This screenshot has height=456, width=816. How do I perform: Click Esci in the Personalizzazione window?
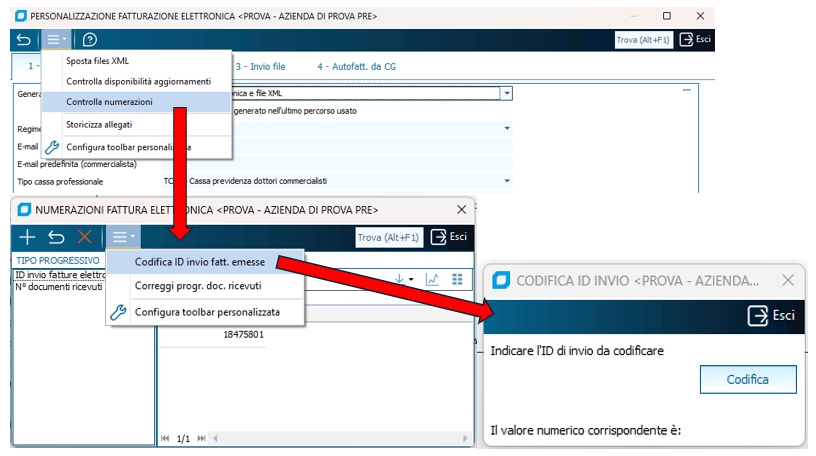pos(695,39)
